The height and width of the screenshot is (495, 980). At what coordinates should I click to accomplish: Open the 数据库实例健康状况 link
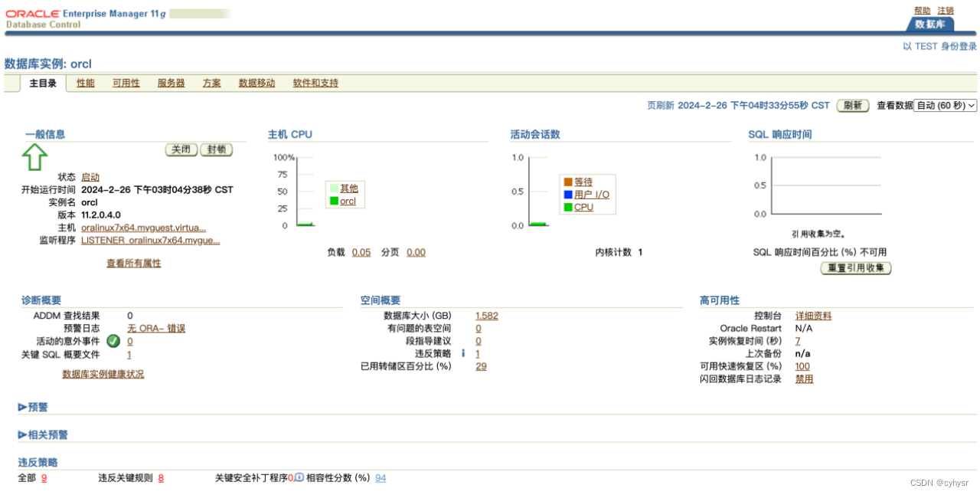click(x=103, y=373)
